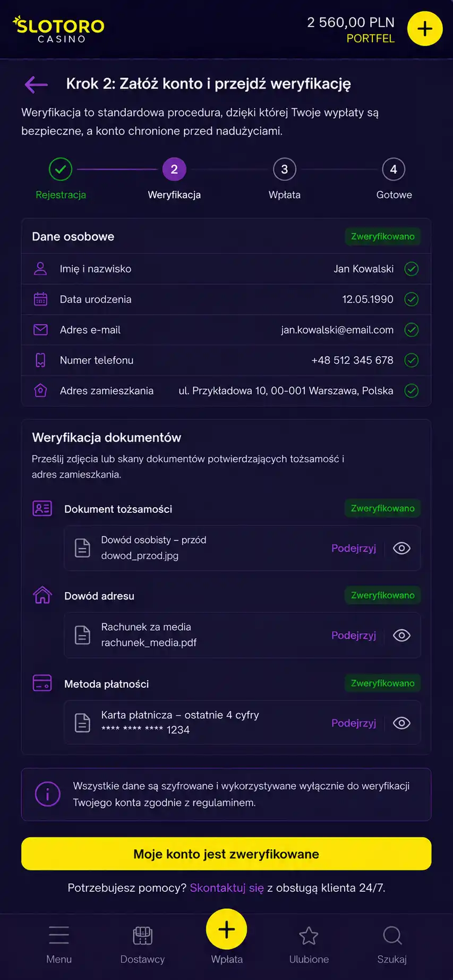
Task: Click the PORTFEL wallet balance label
Action: [x=371, y=38]
